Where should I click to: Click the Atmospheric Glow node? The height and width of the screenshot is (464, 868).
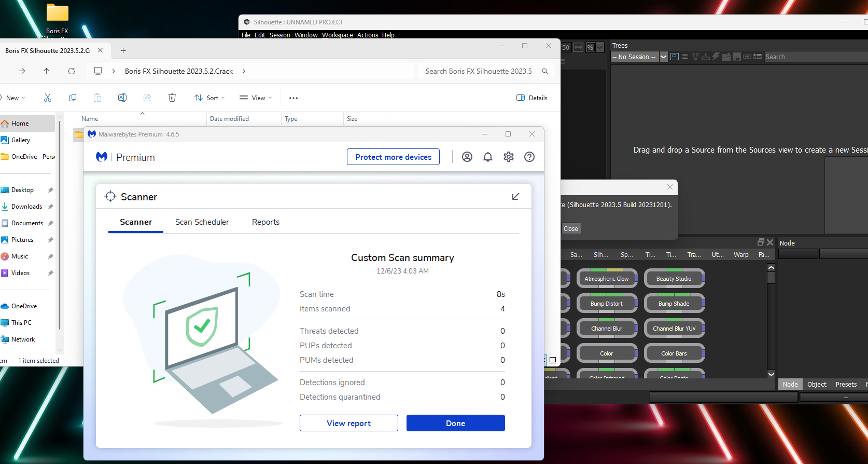(607, 279)
